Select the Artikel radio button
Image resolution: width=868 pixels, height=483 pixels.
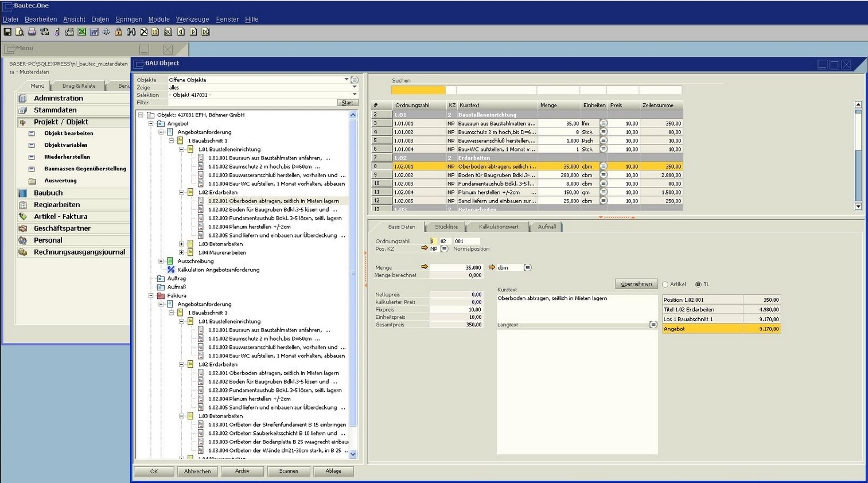point(665,285)
